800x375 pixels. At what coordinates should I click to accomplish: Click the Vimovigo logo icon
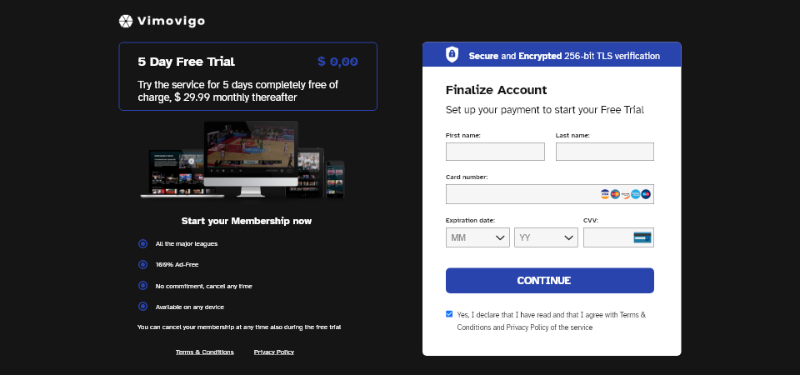(126, 21)
